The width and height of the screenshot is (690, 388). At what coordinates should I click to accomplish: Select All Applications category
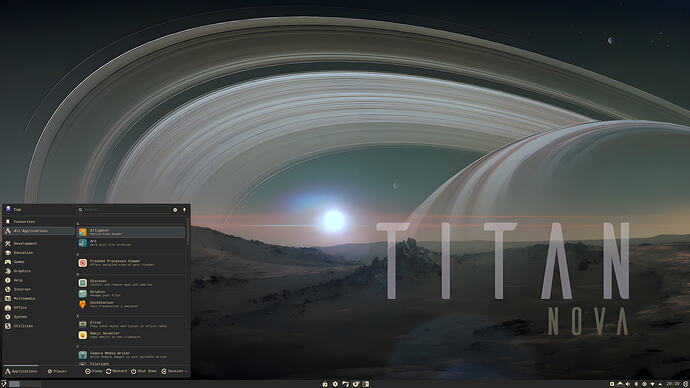tap(39, 231)
